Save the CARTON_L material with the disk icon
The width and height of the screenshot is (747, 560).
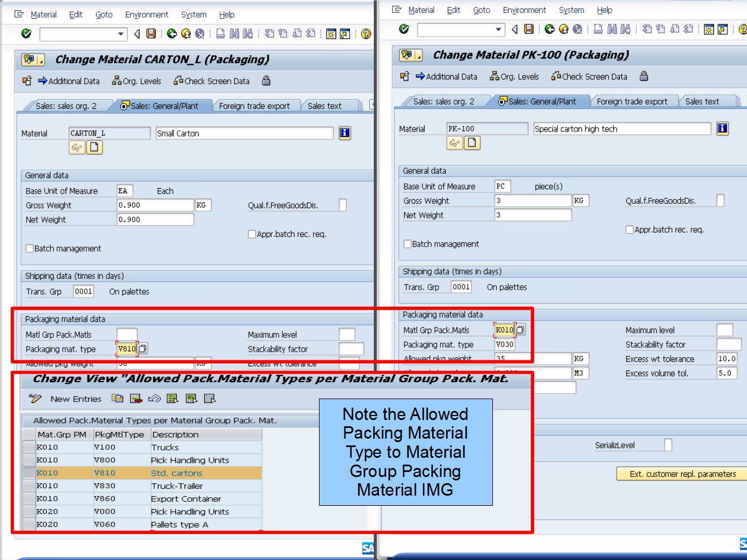click(151, 34)
